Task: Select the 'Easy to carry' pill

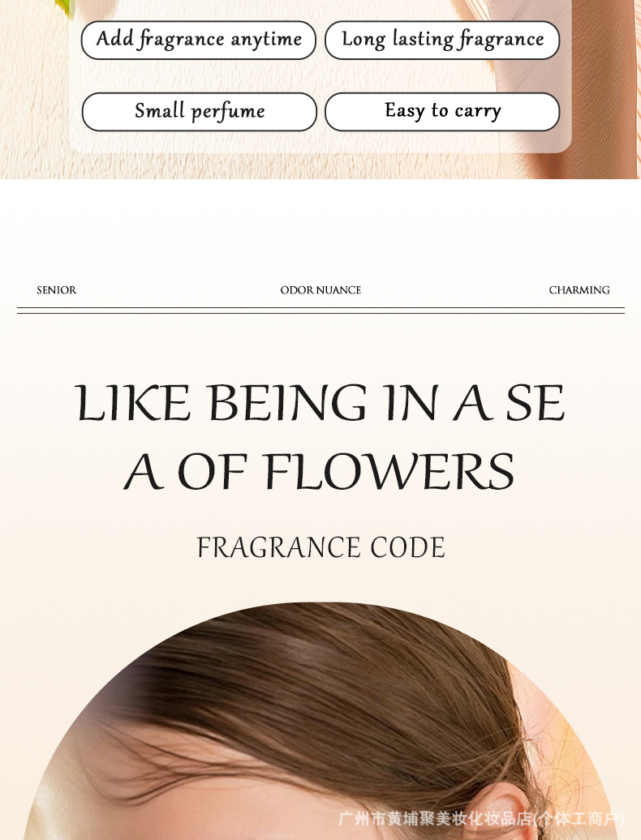Action: click(x=442, y=111)
